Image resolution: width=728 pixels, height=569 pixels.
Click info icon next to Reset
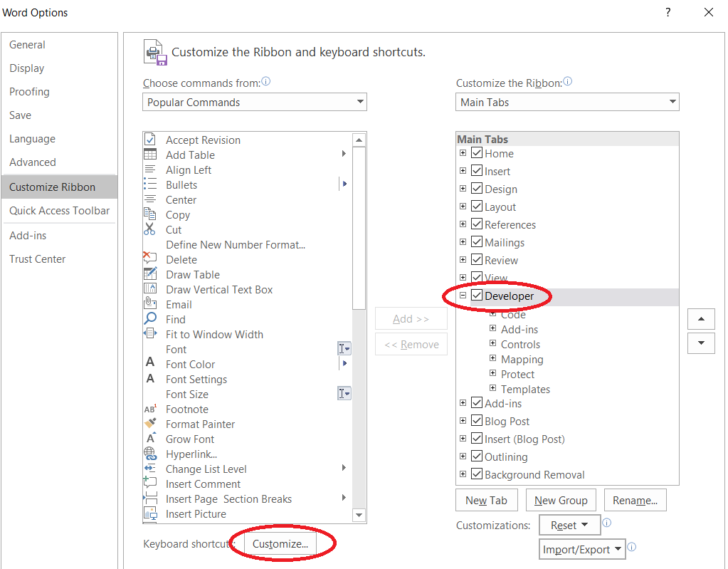click(606, 523)
